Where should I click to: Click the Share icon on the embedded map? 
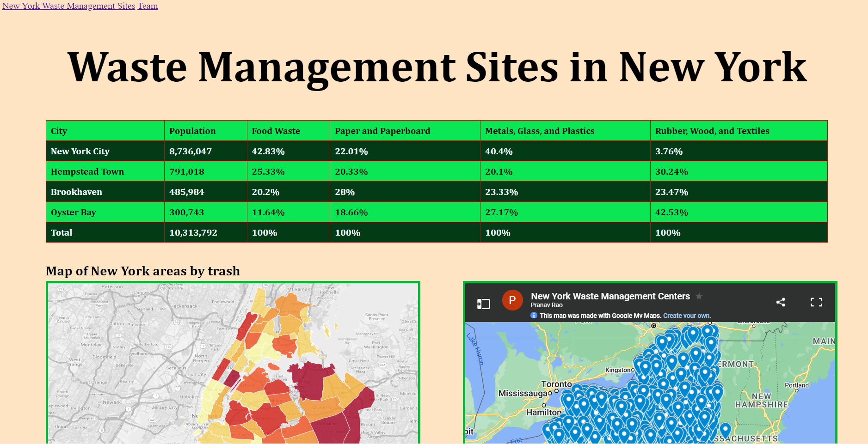pyautogui.click(x=781, y=303)
